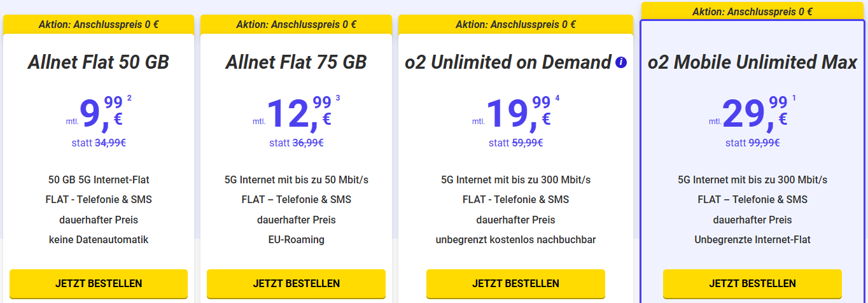The width and height of the screenshot is (868, 303).
Task: Select the o2 Unlimited on Demand title
Action: coord(508,62)
